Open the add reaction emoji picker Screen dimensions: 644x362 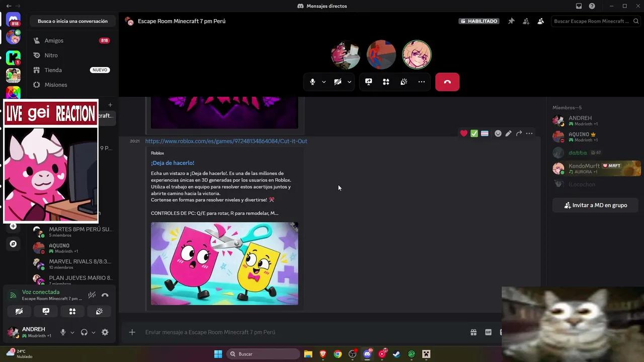tap(498, 133)
